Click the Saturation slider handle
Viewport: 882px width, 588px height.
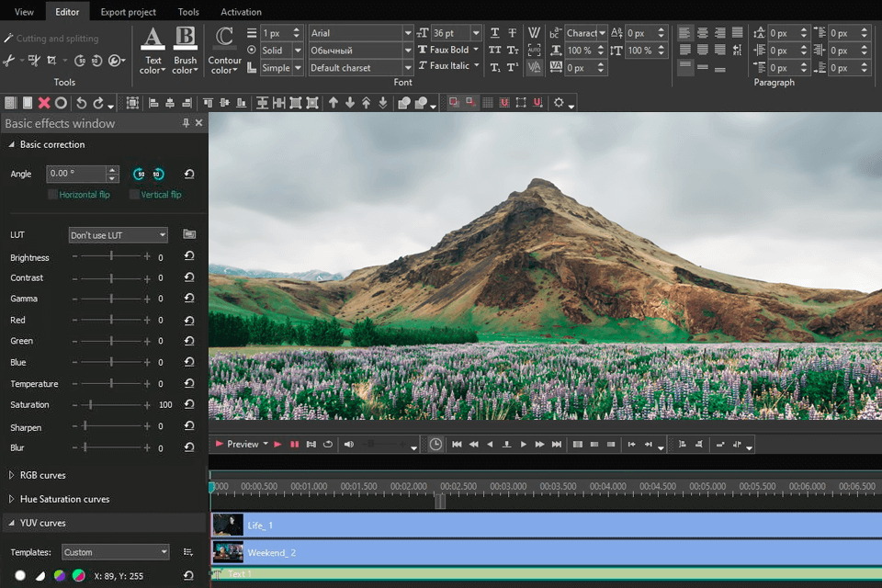point(90,405)
